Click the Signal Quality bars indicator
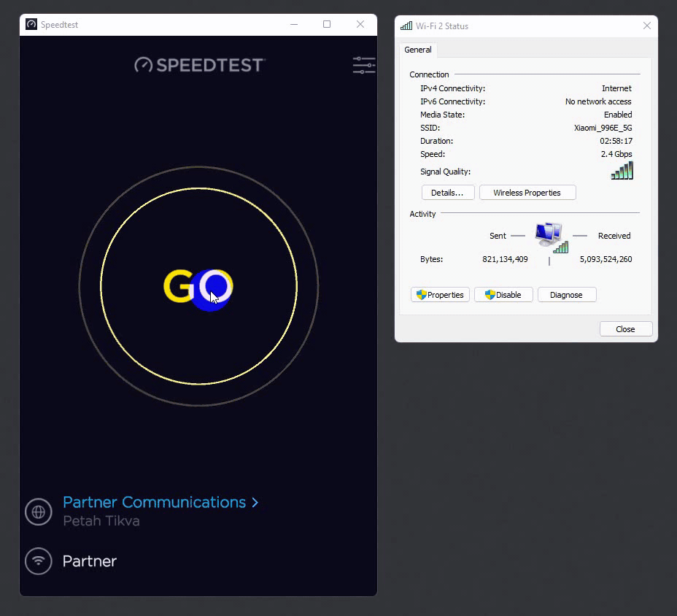Image resolution: width=677 pixels, height=616 pixels. [x=622, y=169]
